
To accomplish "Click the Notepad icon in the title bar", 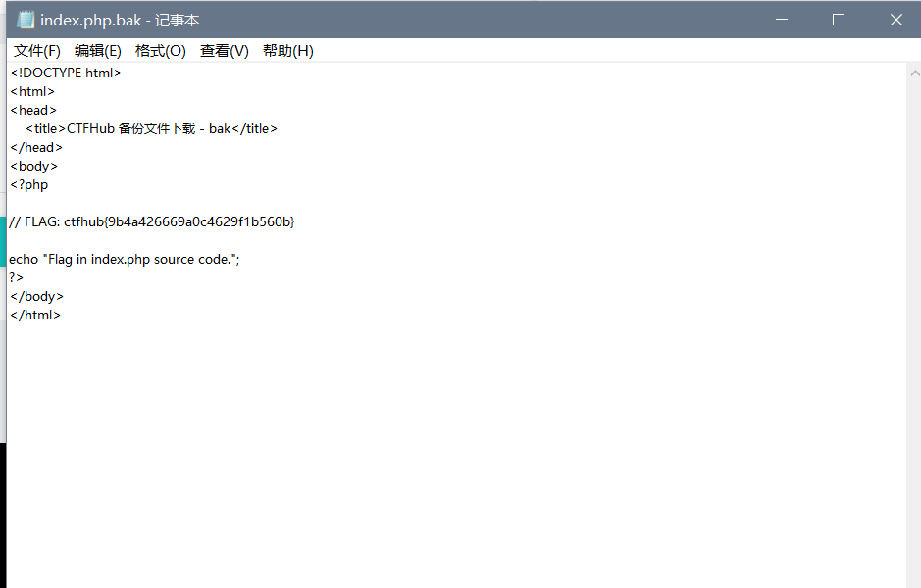I will [x=26, y=19].
